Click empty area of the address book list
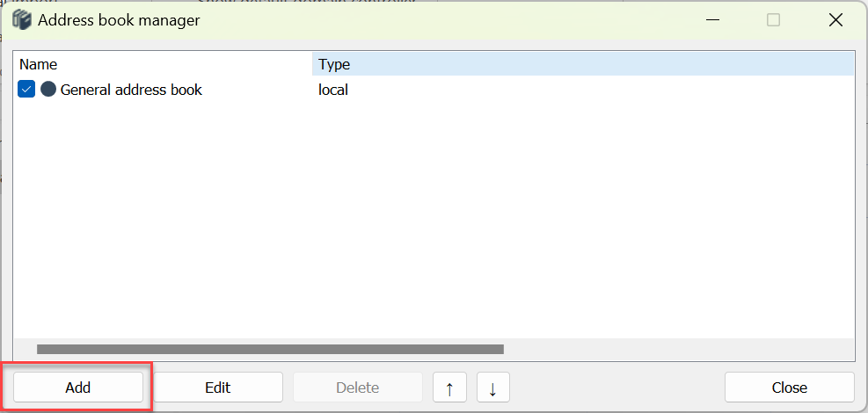The height and width of the screenshot is (413, 868). pyautogui.click(x=431, y=220)
